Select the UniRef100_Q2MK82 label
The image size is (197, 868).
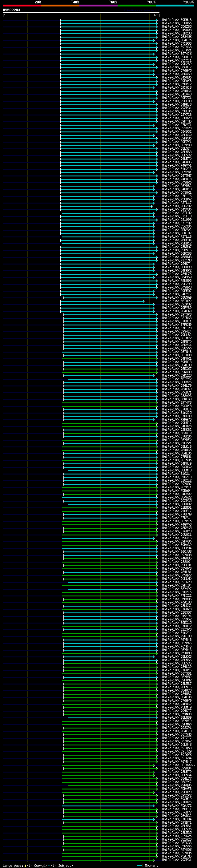[177, 430]
